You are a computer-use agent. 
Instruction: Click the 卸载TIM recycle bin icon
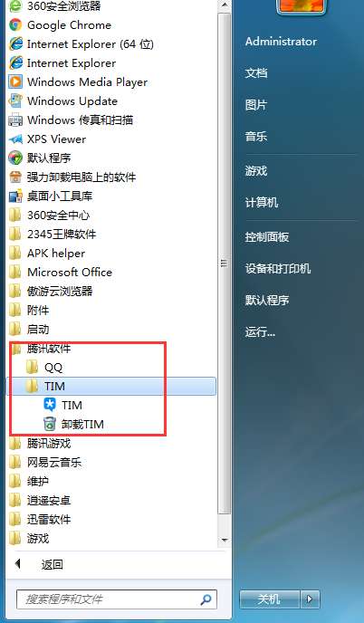[49, 424]
